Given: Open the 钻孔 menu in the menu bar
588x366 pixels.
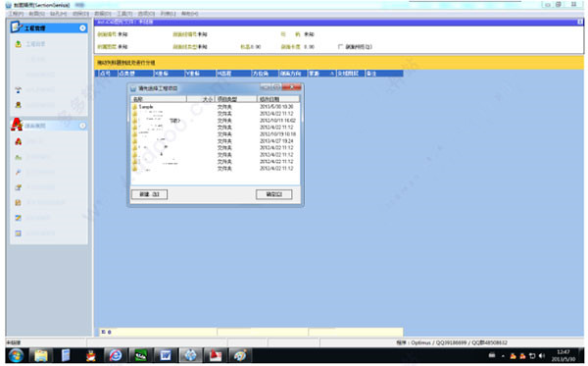Looking at the screenshot, I should click(58, 14).
